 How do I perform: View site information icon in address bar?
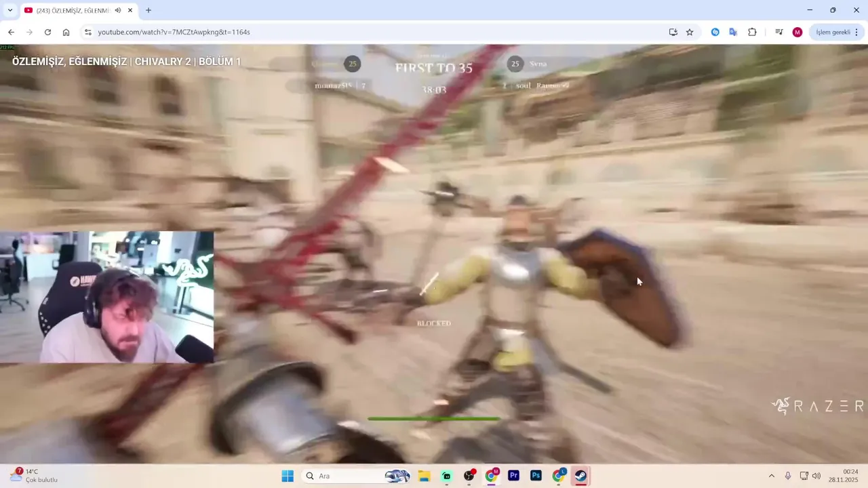87,32
